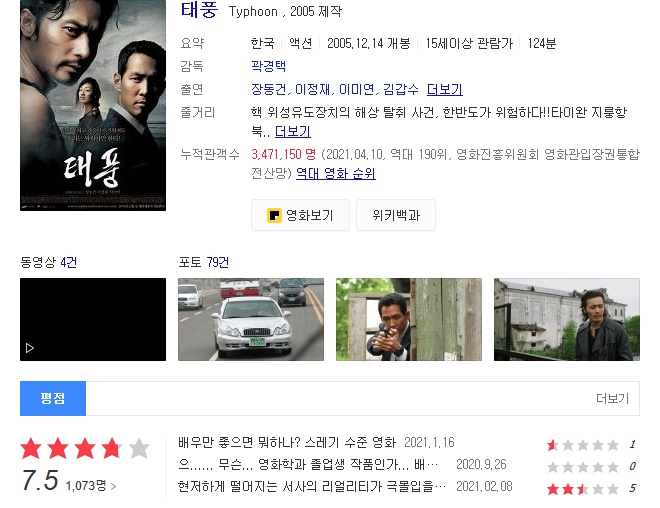Expand cast list with 더보기 link

(x=444, y=89)
